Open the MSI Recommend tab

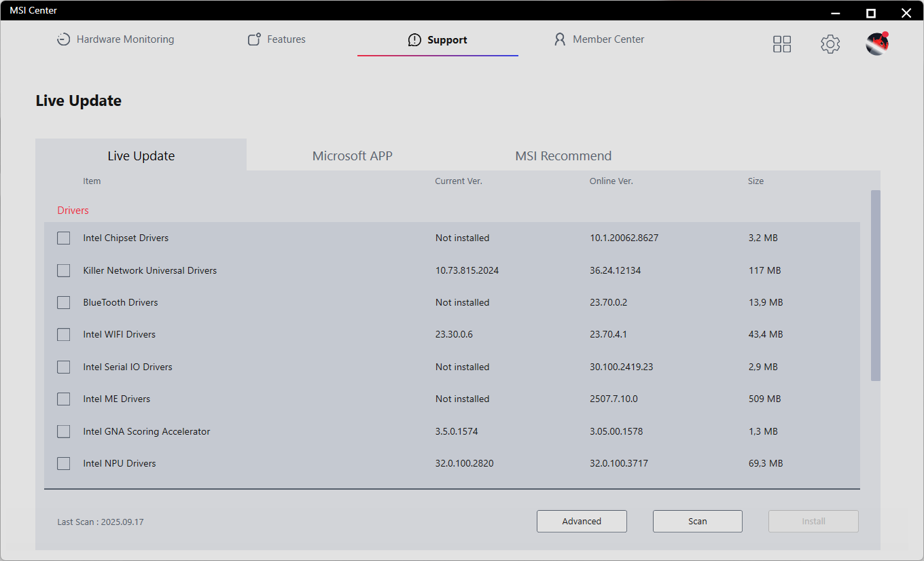pos(563,156)
